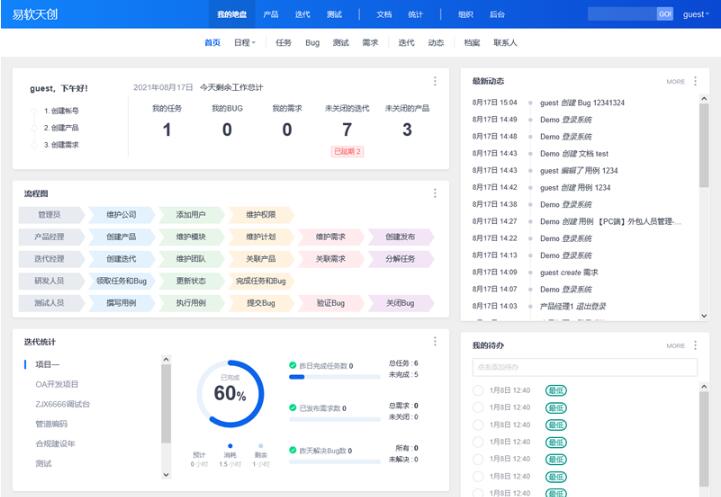Image resolution: width=721 pixels, height=497 pixels.
Task: Click the 1. 创建帐号 guide step
Action: point(61,111)
